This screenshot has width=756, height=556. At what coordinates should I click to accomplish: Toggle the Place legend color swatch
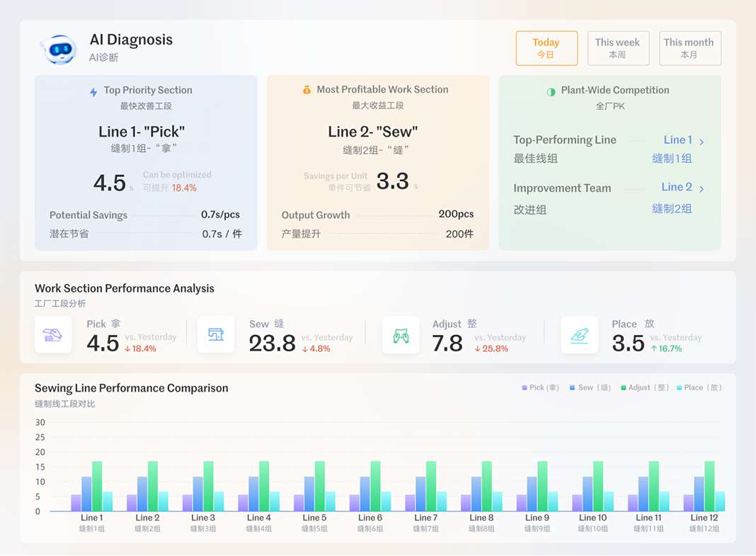pos(680,387)
